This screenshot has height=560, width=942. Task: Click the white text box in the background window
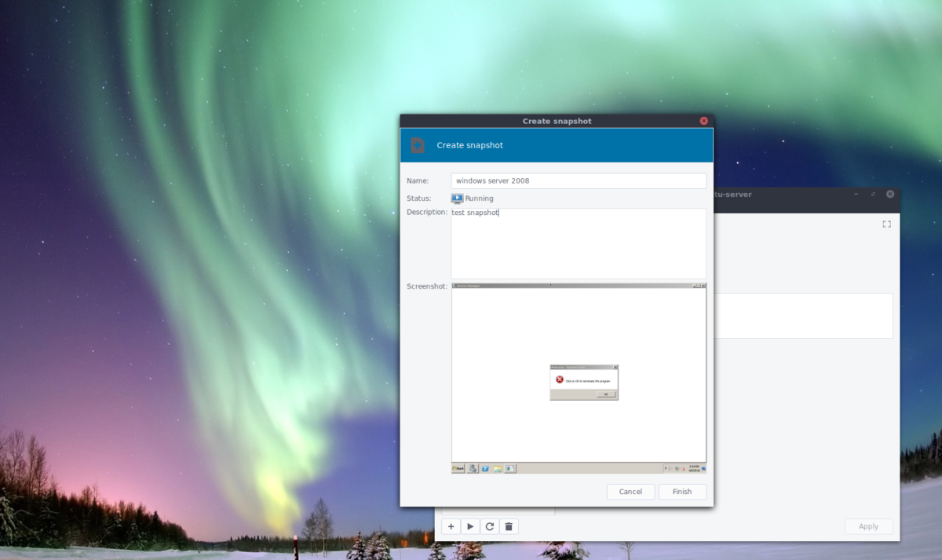(803, 316)
